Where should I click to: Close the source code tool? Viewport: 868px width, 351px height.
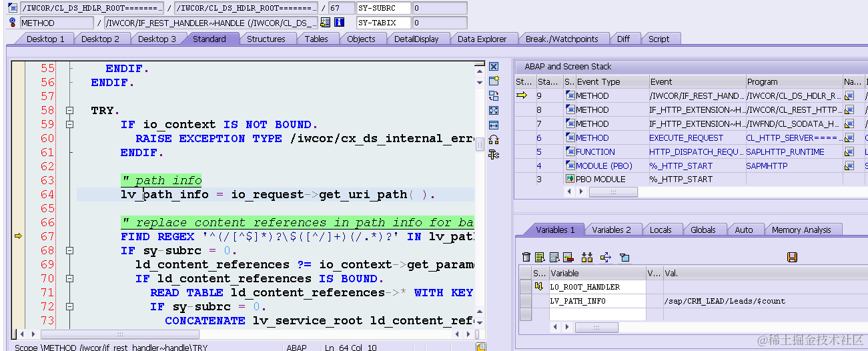pos(494,67)
